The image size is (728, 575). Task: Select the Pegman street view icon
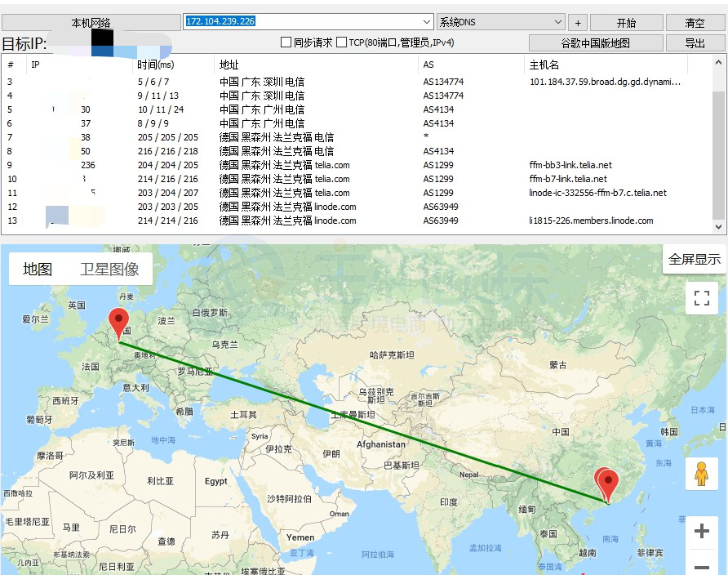tap(701, 474)
